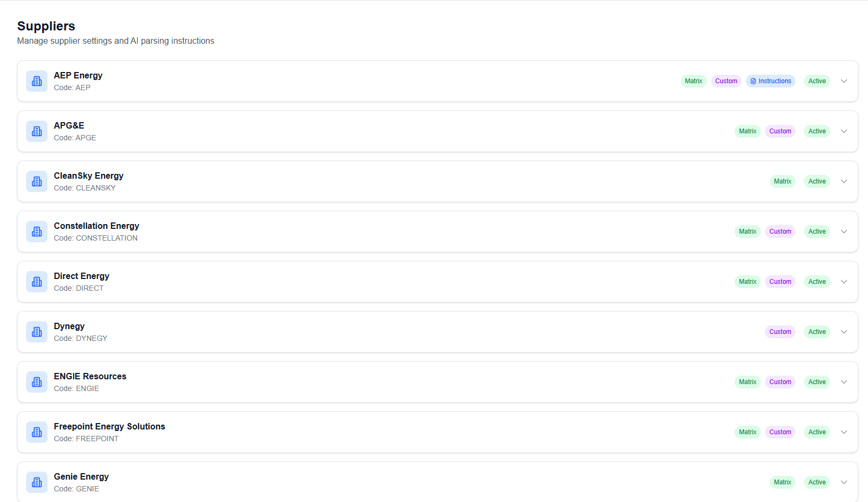The width and height of the screenshot is (868, 502).
Task: Click Constellation Energy's Custom badge
Action: [780, 232]
